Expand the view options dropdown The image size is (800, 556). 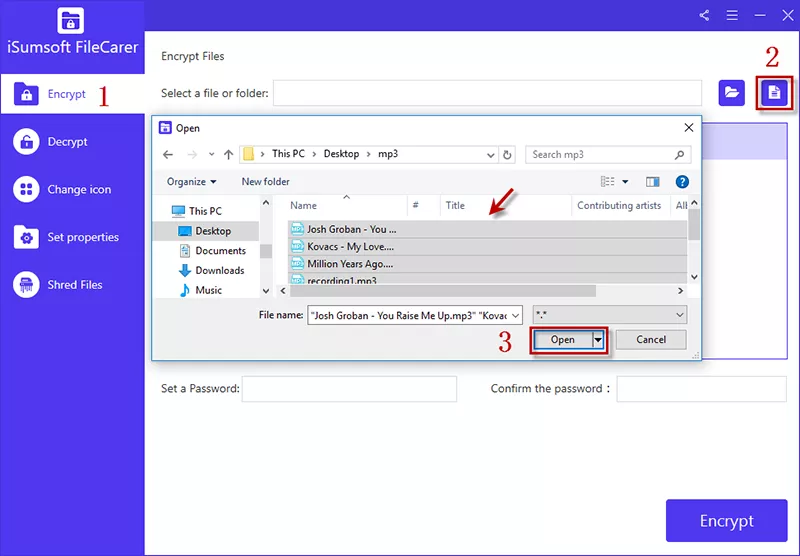point(626,182)
